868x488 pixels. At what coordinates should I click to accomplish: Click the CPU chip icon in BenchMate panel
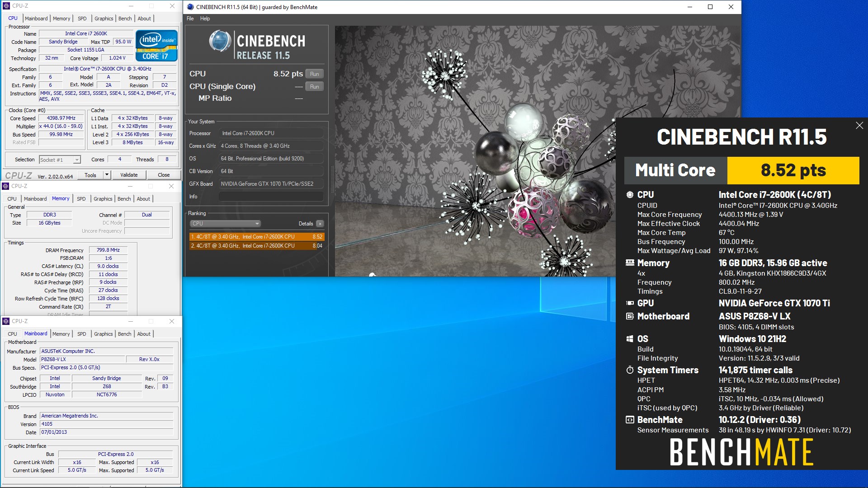[x=630, y=195]
